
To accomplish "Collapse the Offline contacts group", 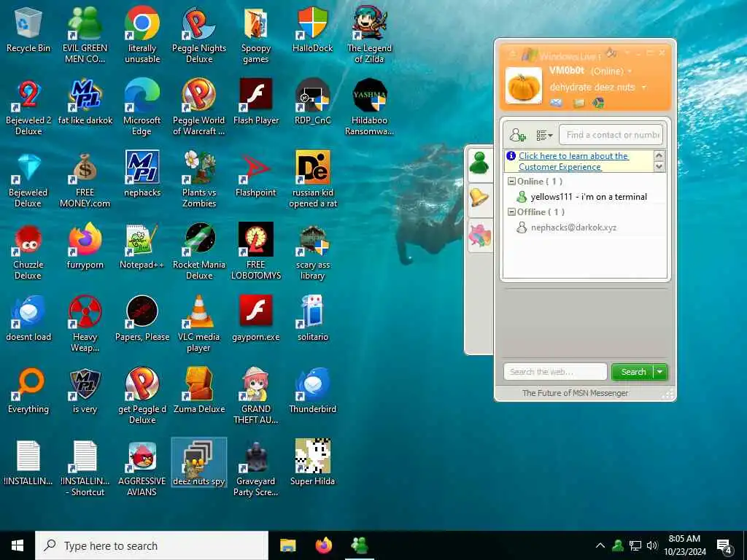I will [511, 212].
